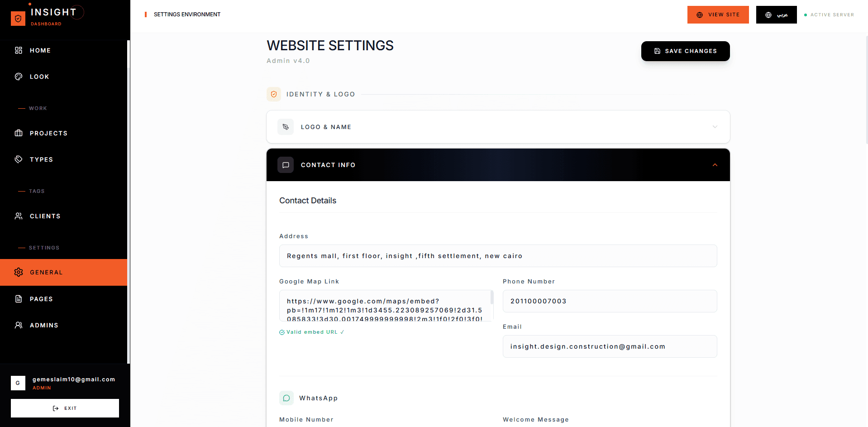Click the 'ADMIN' role label under email
The width and height of the screenshot is (868, 427).
click(x=42, y=388)
